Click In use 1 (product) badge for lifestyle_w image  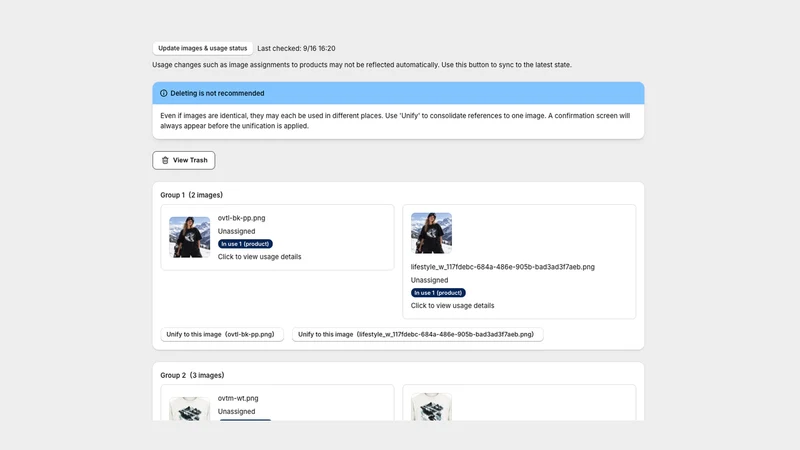438,293
